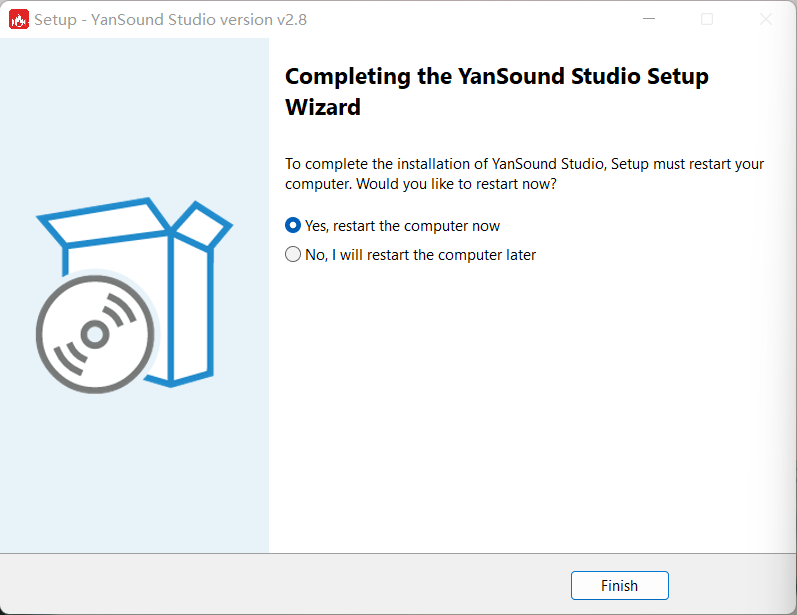Click the "Completing the YanSound Studio Setup" heading
This screenshot has height=615, width=797.
tap(497, 77)
